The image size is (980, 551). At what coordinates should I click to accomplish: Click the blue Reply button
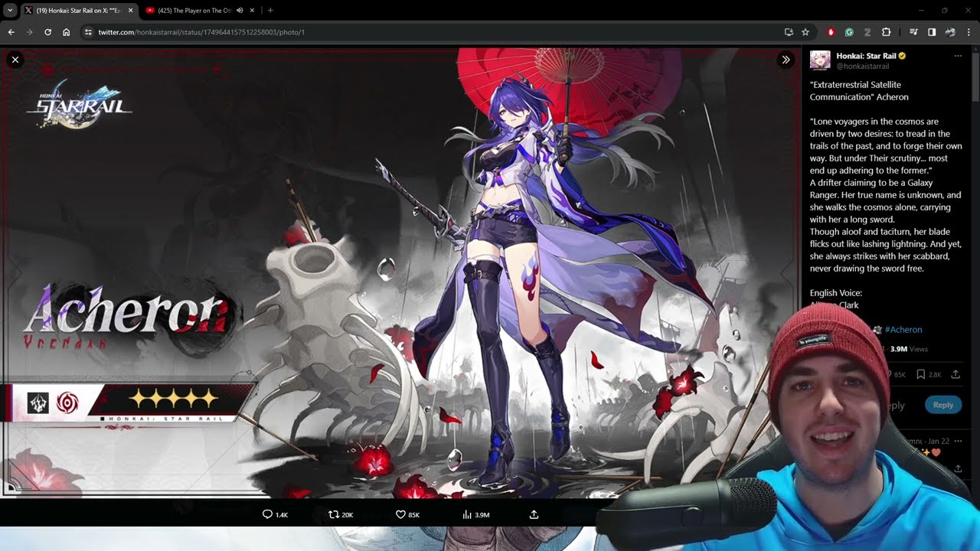click(x=943, y=405)
